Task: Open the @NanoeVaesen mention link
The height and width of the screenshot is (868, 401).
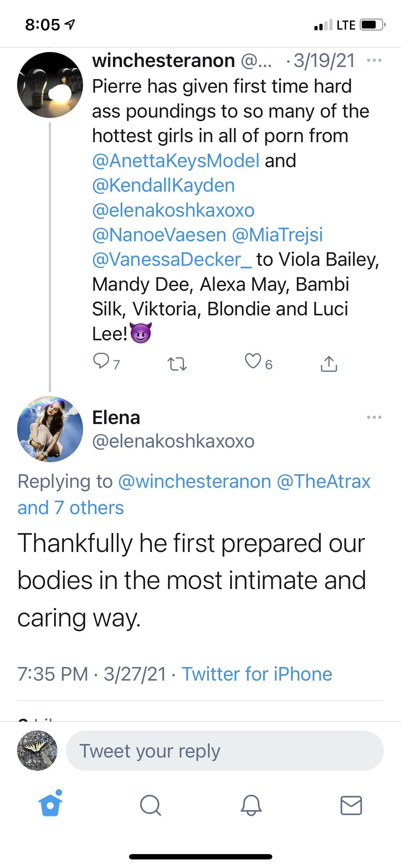Action: tap(159, 235)
